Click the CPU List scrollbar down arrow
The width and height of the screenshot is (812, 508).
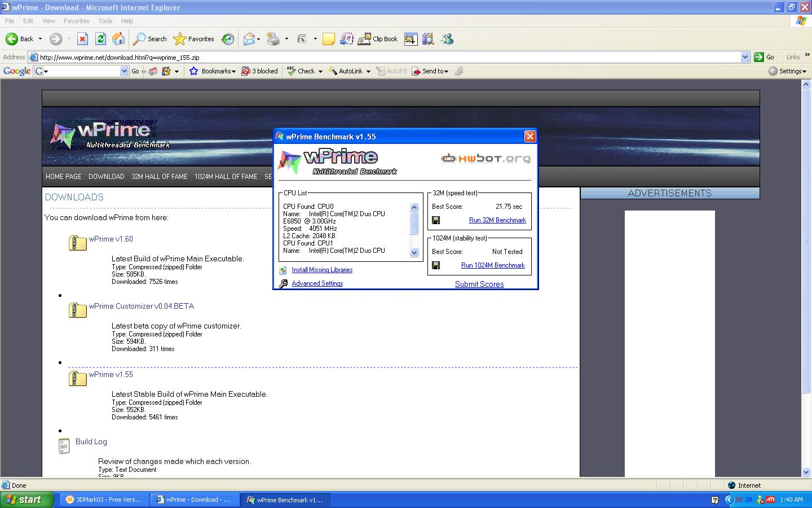[414, 253]
